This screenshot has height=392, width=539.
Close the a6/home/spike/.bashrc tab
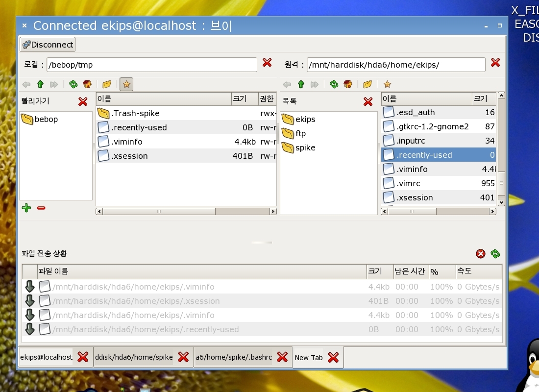pyautogui.click(x=282, y=357)
